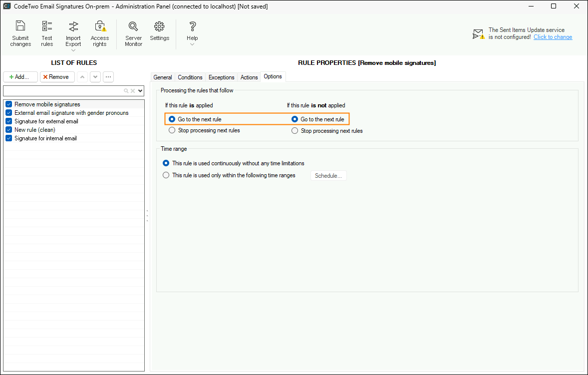The height and width of the screenshot is (375, 588).
Task: Select Stop processing next rules if applied
Action: pyautogui.click(x=172, y=130)
